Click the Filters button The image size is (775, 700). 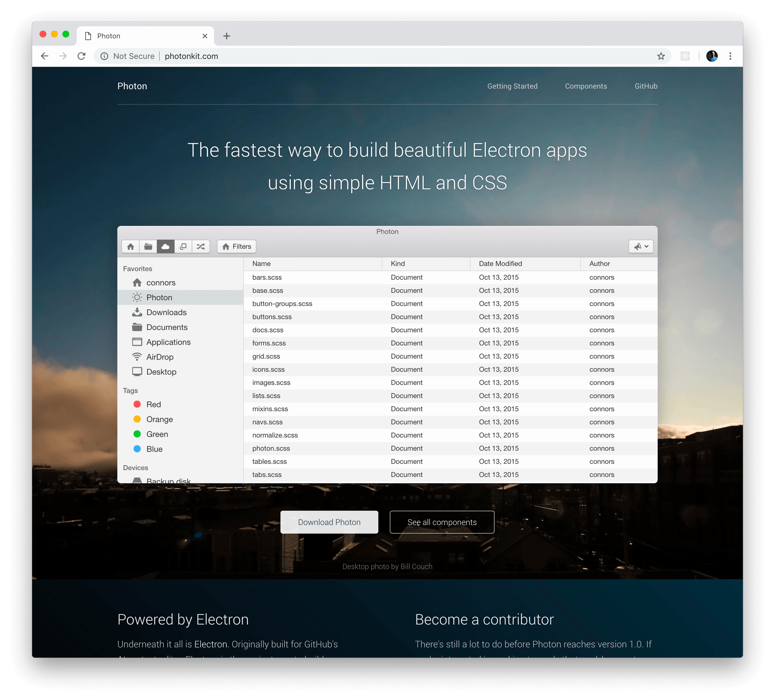[x=236, y=246]
